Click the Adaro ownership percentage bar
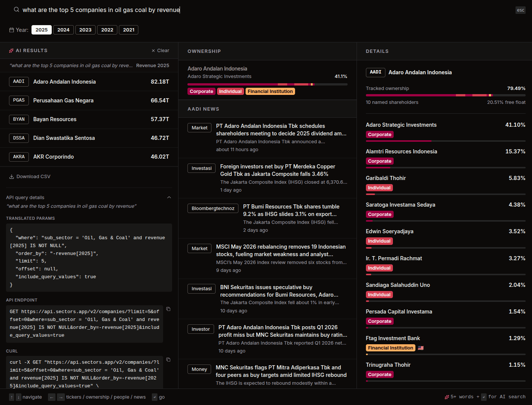 [x=267, y=84]
